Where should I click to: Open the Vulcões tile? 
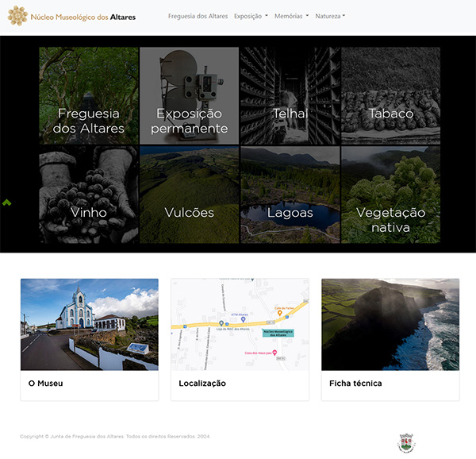click(189, 195)
